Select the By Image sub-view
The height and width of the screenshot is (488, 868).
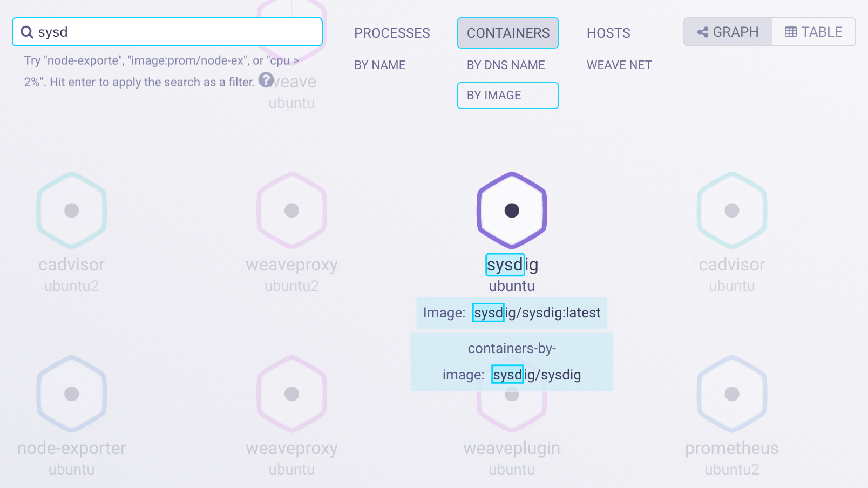coord(507,96)
